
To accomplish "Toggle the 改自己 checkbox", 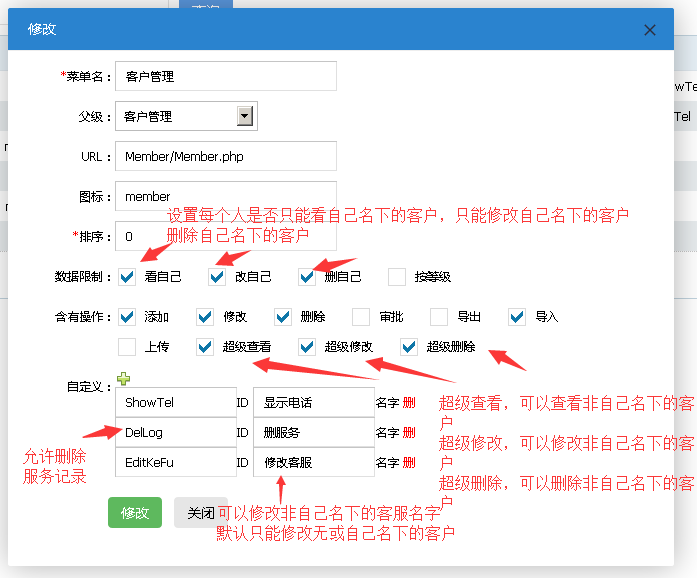I will click(217, 277).
